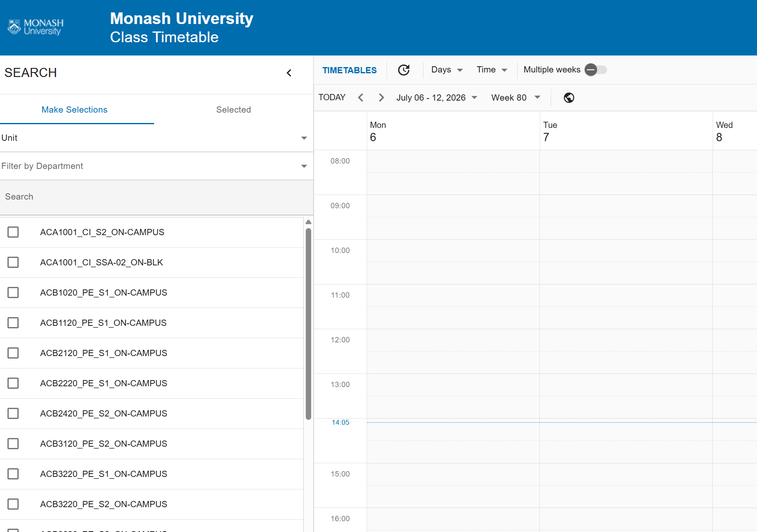Click the unit list scrollbar thumb

click(x=308, y=324)
